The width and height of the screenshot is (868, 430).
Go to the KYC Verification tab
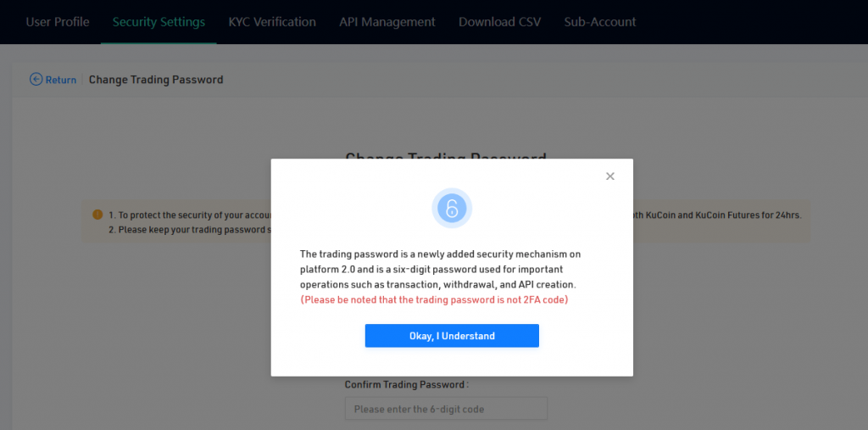[272, 22]
